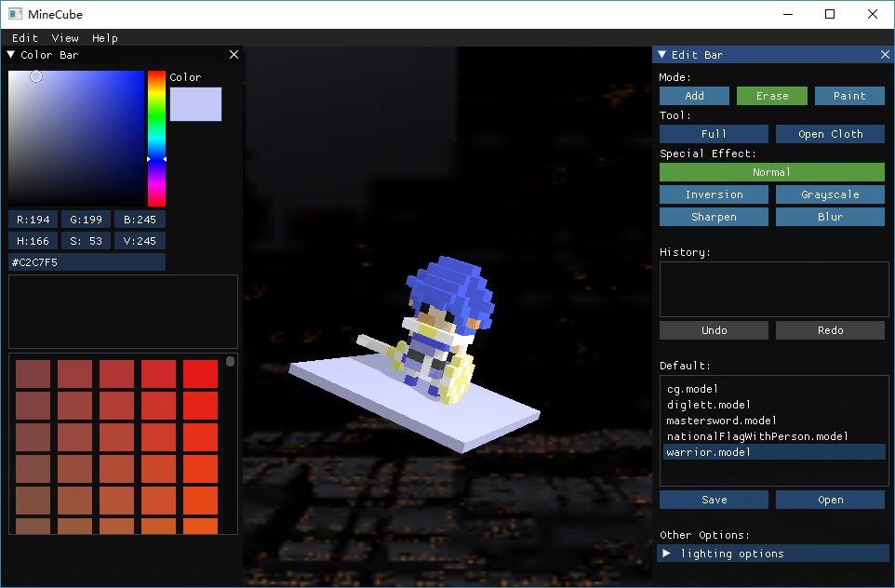Click the Undo button
Viewport: 895px width, 588px height.
pos(714,330)
